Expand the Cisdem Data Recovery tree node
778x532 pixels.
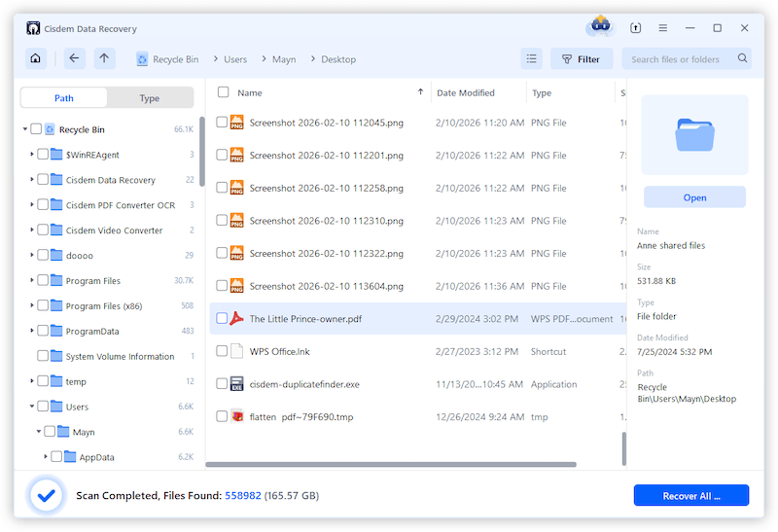(32, 179)
